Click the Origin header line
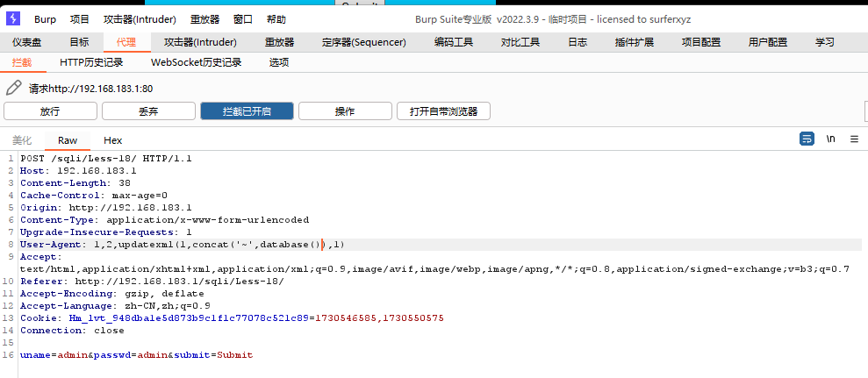This screenshot has height=378, width=868. tap(106, 208)
